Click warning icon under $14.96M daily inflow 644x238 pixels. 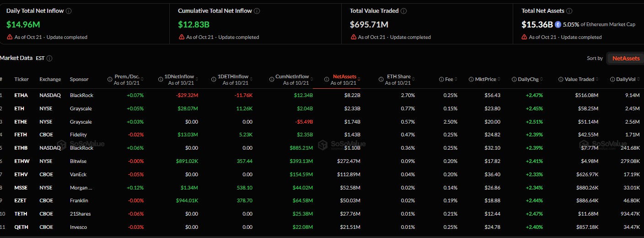(x=10, y=37)
